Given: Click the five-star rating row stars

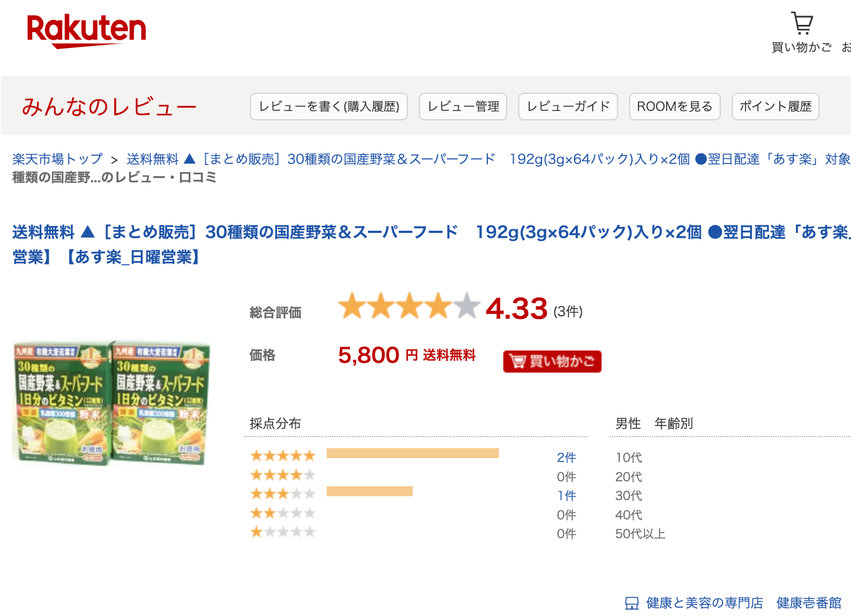Looking at the screenshot, I should click(283, 456).
